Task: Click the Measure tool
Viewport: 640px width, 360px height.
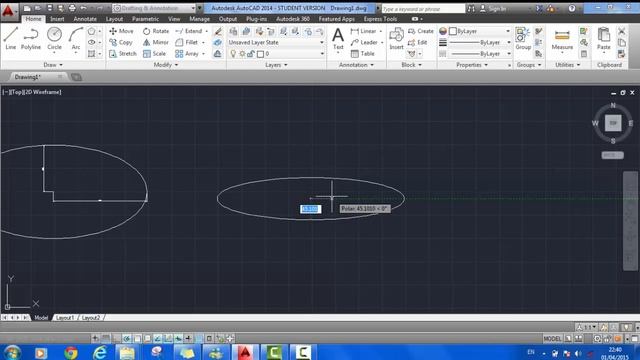Action: (562, 40)
